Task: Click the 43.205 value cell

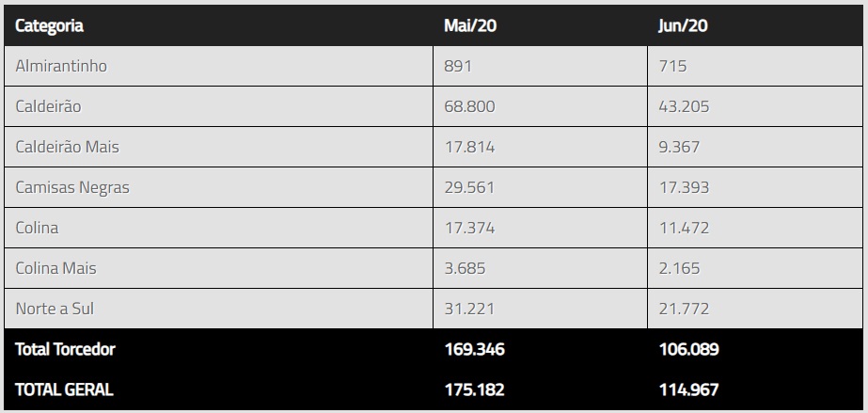Action: pyautogui.click(x=684, y=107)
